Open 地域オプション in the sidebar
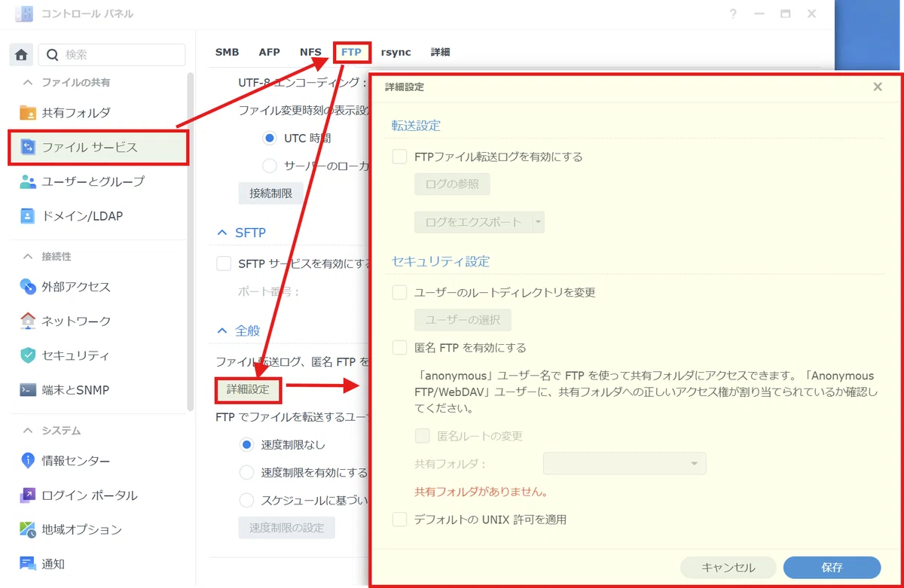The width and height of the screenshot is (904, 588). [x=98, y=529]
